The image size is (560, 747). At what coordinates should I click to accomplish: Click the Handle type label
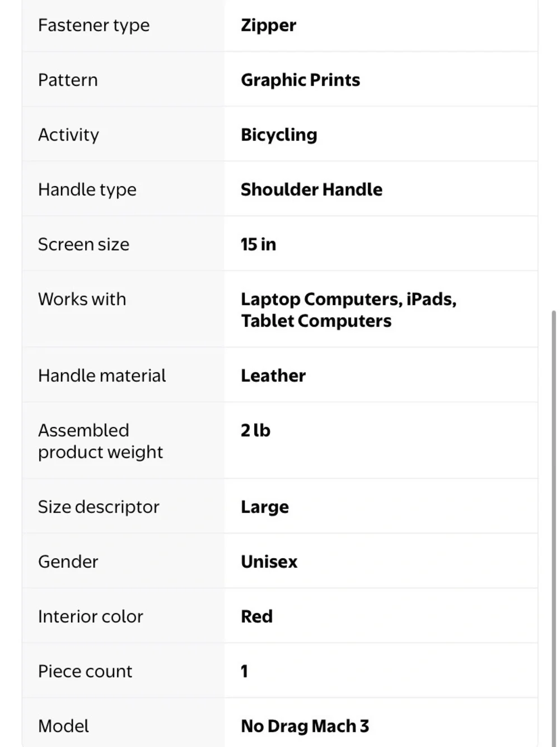87,190
